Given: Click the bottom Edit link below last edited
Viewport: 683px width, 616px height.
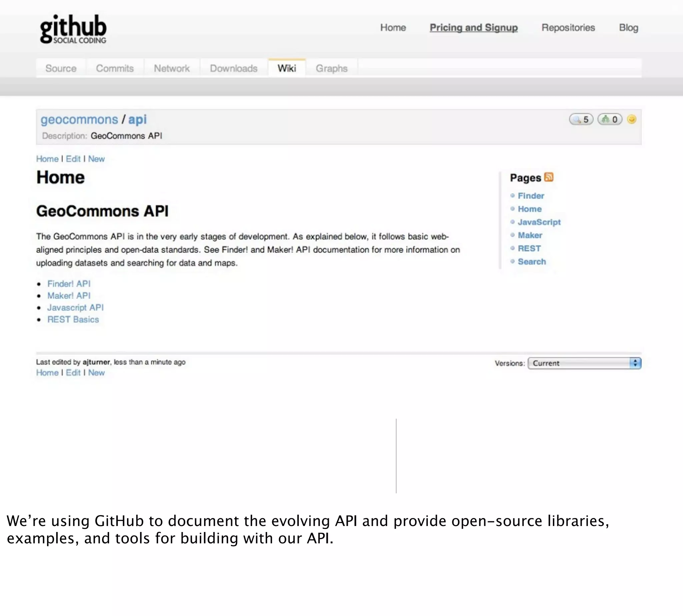Looking at the screenshot, I should point(73,373).
